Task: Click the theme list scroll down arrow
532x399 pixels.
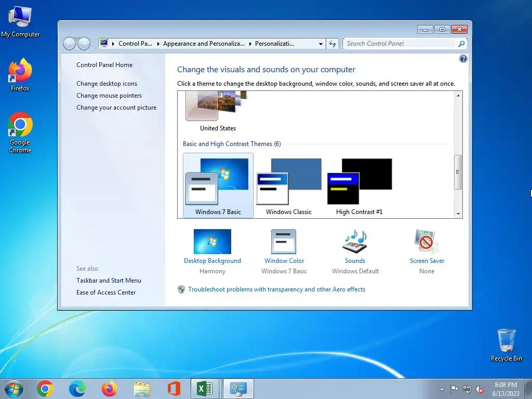Action: (x=458, y=214)
